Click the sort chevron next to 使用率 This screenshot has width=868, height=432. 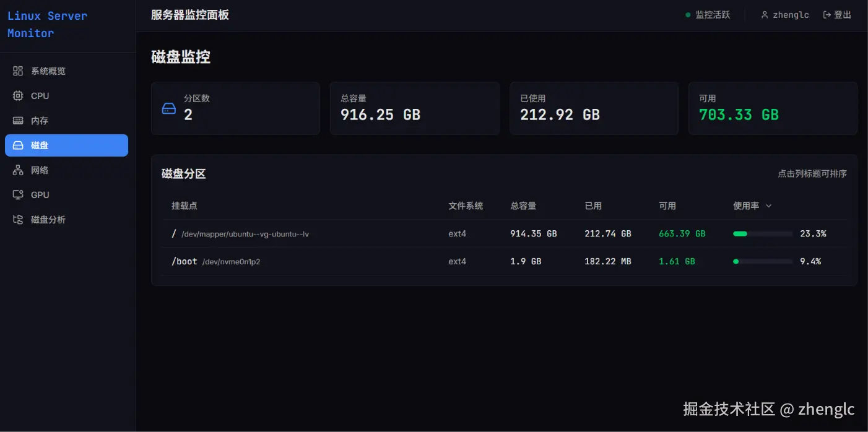[x=769, y=206]
